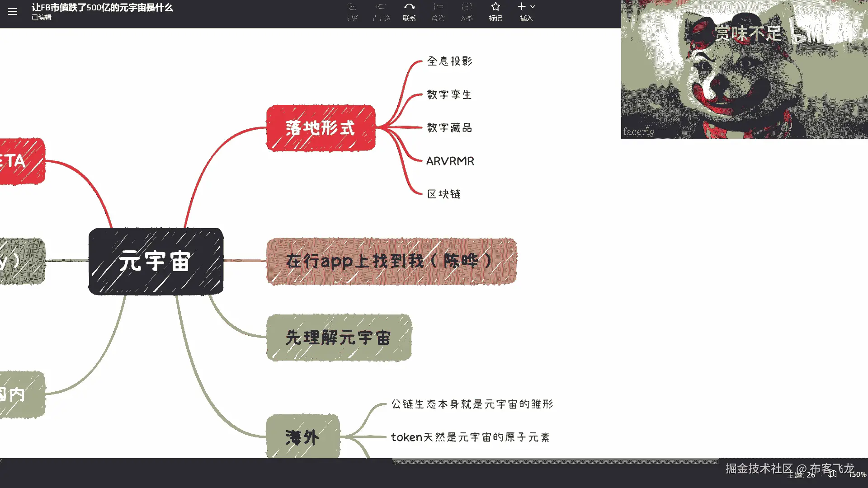The height and width of the screenshot is (488, 868).
Task: Click the Summary (概要) toolbar icon
Action: [x=438, y=7]
